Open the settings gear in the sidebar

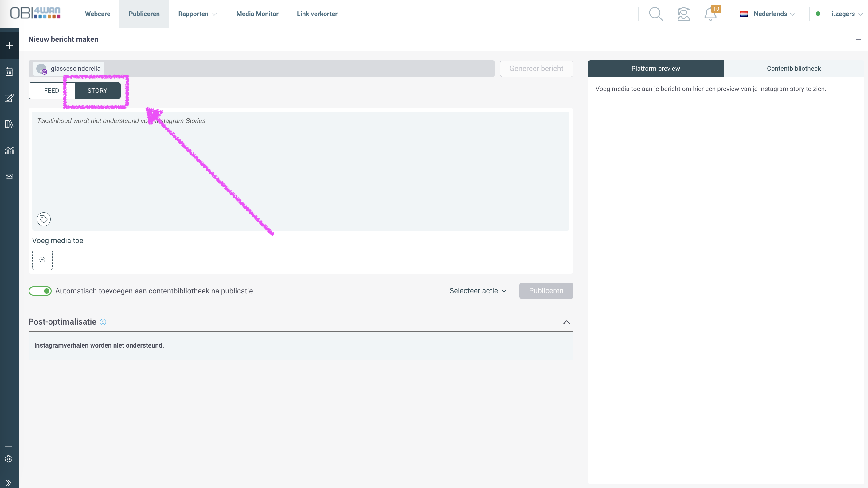[x=8, y=459]
